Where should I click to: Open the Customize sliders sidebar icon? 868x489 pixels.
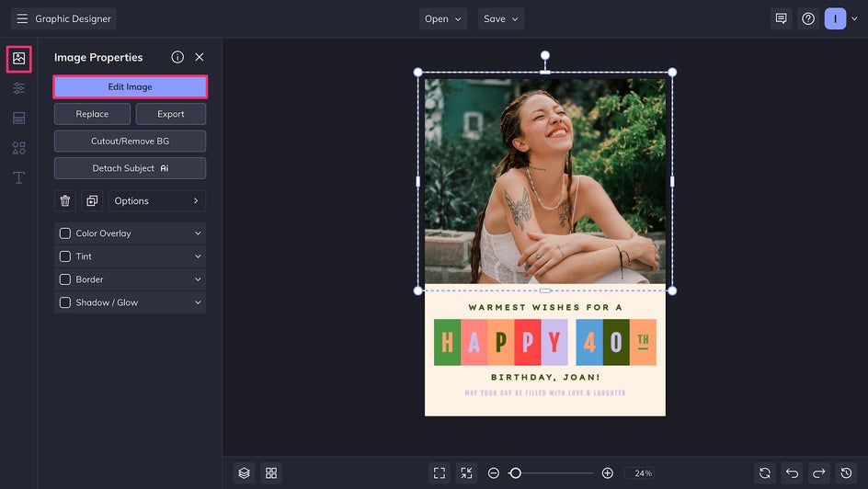point(18,88)
